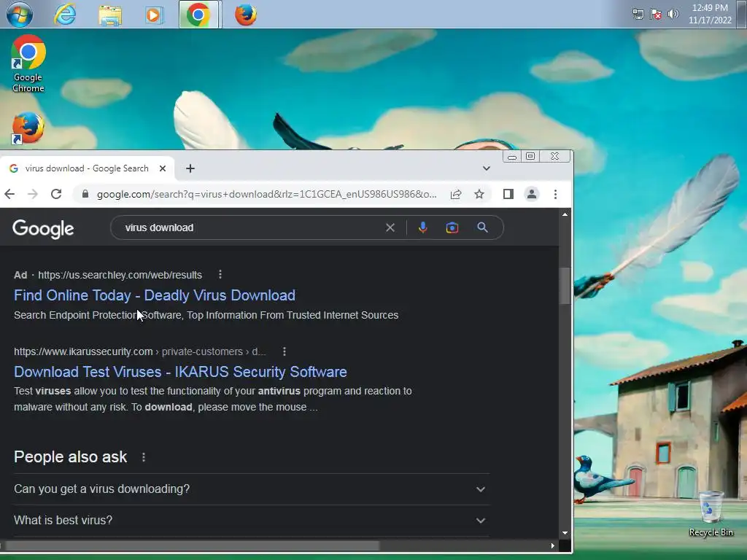Open Find Online Today - Deadly Virus Download ad
Screen dimensions: 747x560
(x=155, y=295)
